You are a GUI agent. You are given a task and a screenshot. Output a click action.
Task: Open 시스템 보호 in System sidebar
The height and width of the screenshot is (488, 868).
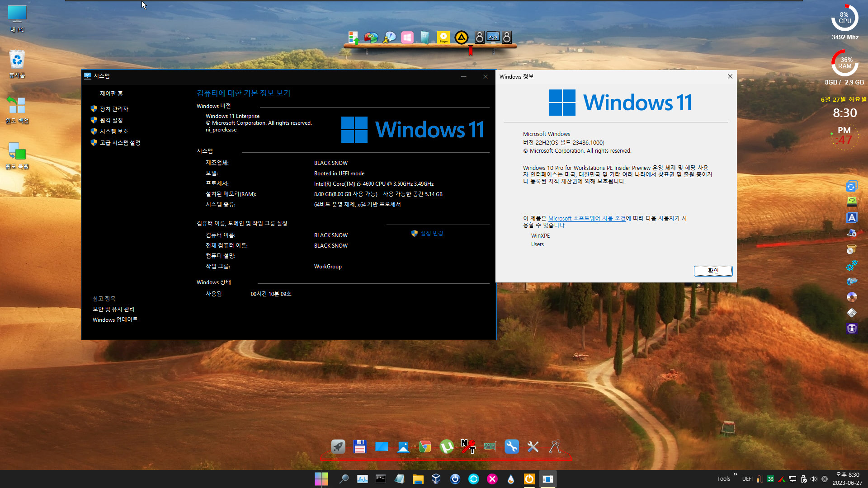coord(114,131)
